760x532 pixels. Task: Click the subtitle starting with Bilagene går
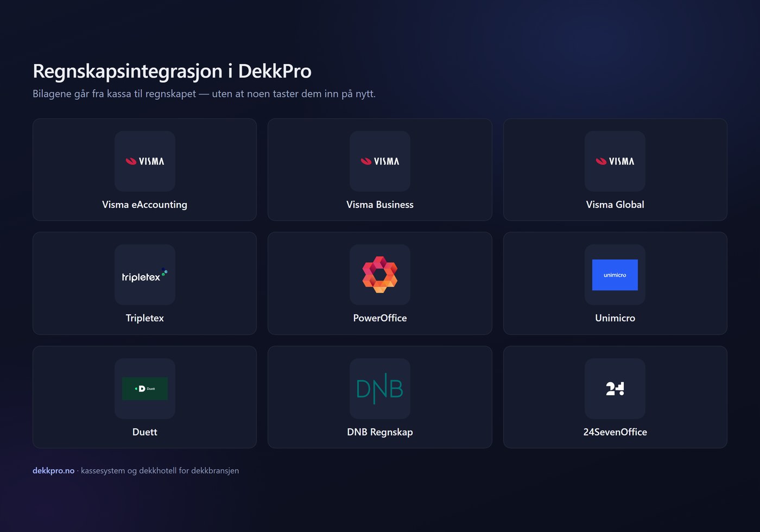coord(204,94)
